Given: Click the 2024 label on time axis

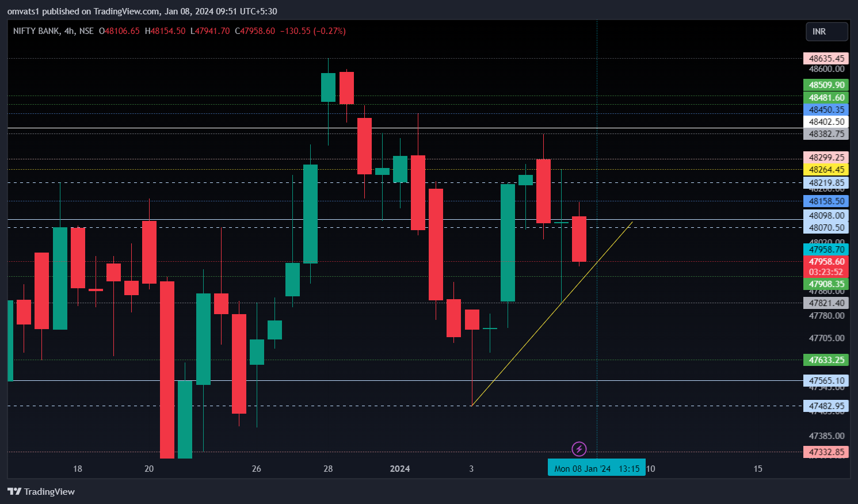Looking at the screenshot, I should pos(400,469).
